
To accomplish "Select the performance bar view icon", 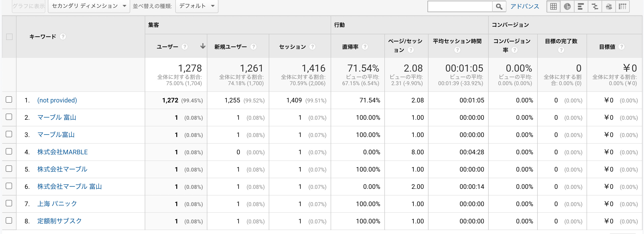I will [x=581, y=6].
